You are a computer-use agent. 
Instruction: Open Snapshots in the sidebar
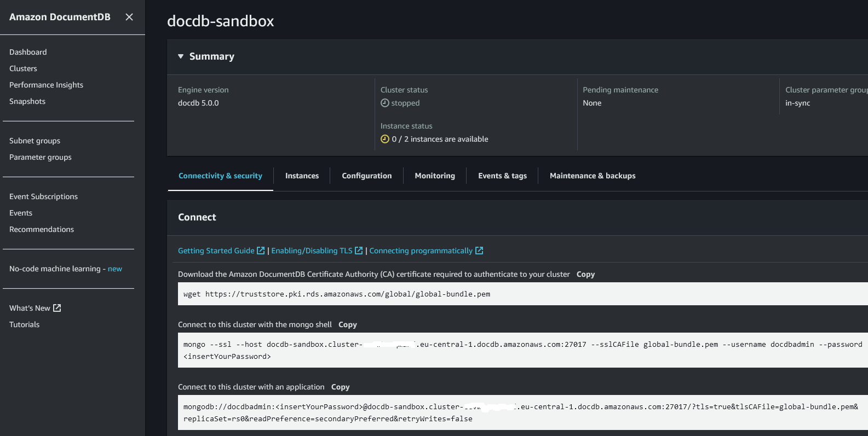pos(27,101)
